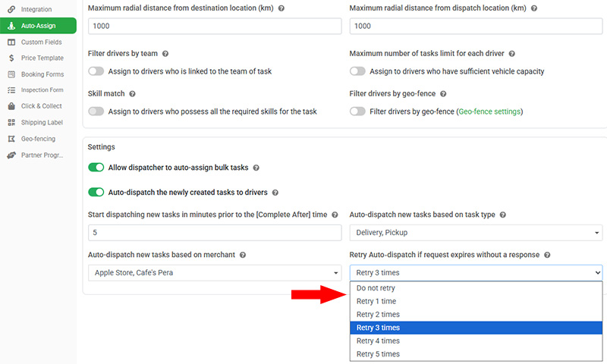Image resolution: width=607 pixels, height=364 pixels.
Task: Click the Geo-fencing sidebar icon
Action: click(11, 139)
